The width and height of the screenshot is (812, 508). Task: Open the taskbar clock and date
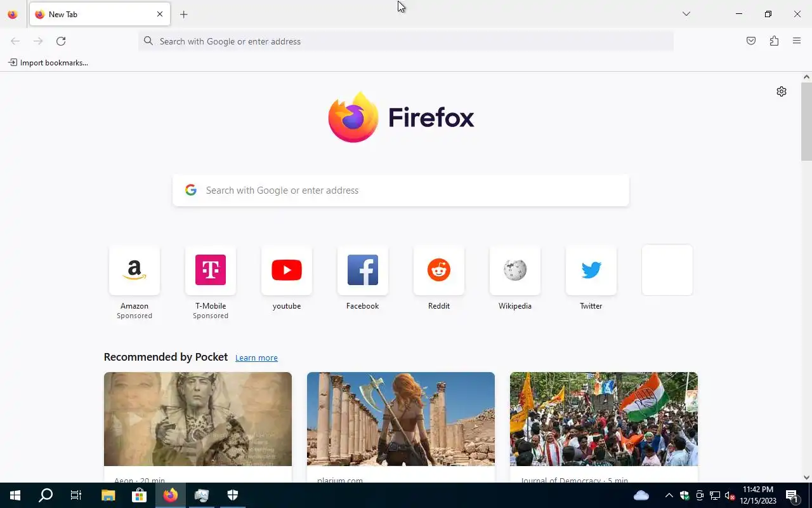click(x=758, y=495)
